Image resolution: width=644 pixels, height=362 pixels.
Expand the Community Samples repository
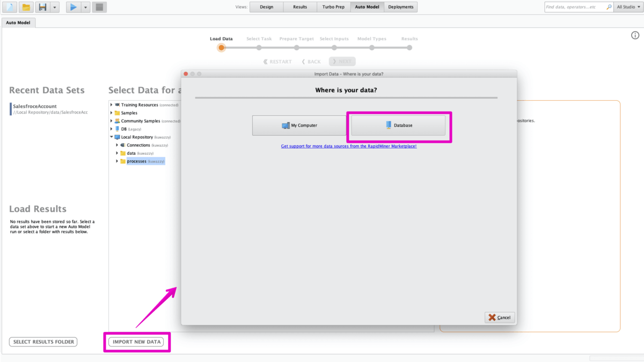point(112,121)
